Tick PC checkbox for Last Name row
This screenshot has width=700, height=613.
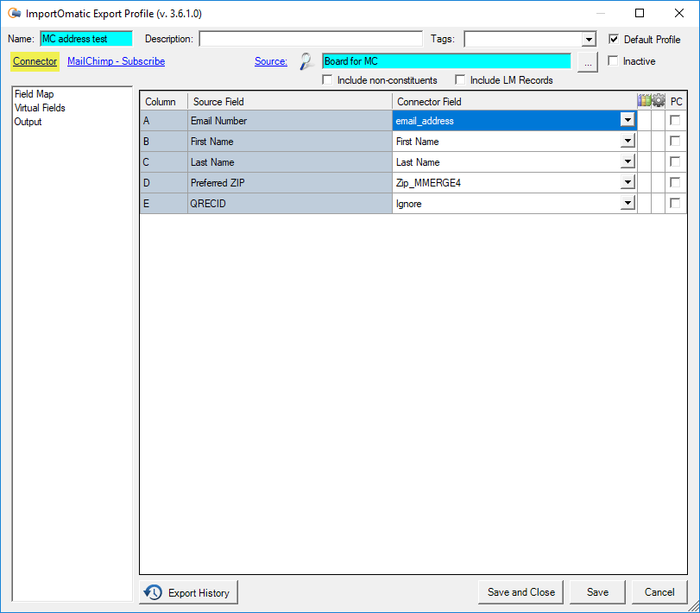tap(675, 161)
